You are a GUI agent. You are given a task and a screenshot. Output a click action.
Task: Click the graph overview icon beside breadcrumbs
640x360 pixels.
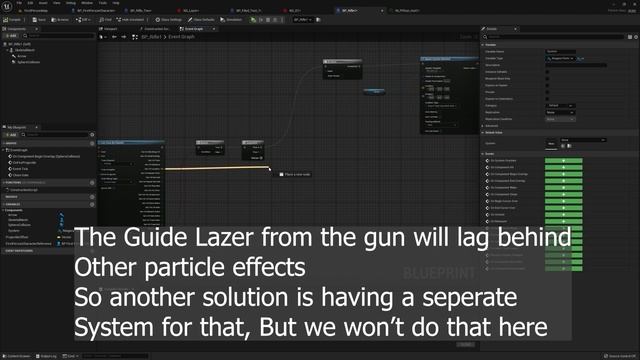pyautogui.click(x=135, y=37)
